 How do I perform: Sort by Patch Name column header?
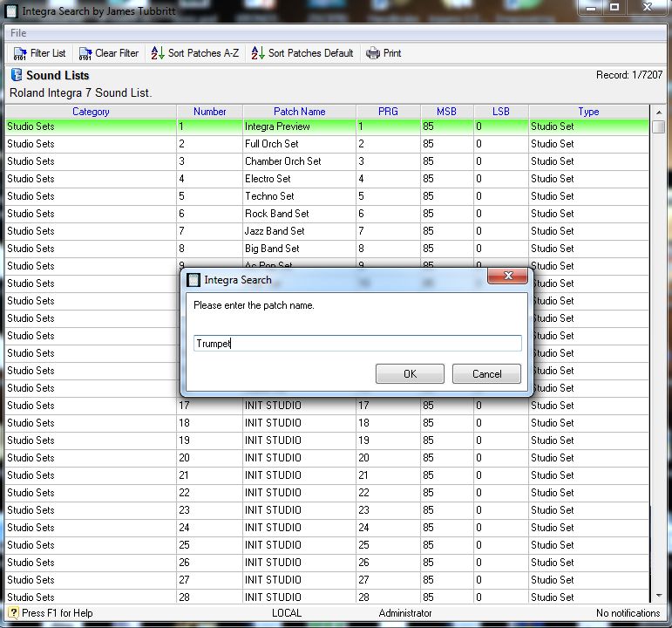coord(299,112)
